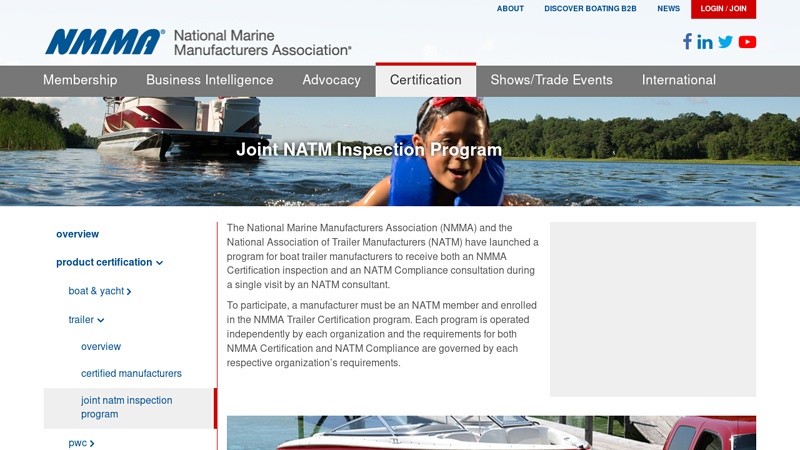800x450 pixels.
Task: Click the Login / Join button
Action: click(x=723, y=9)
